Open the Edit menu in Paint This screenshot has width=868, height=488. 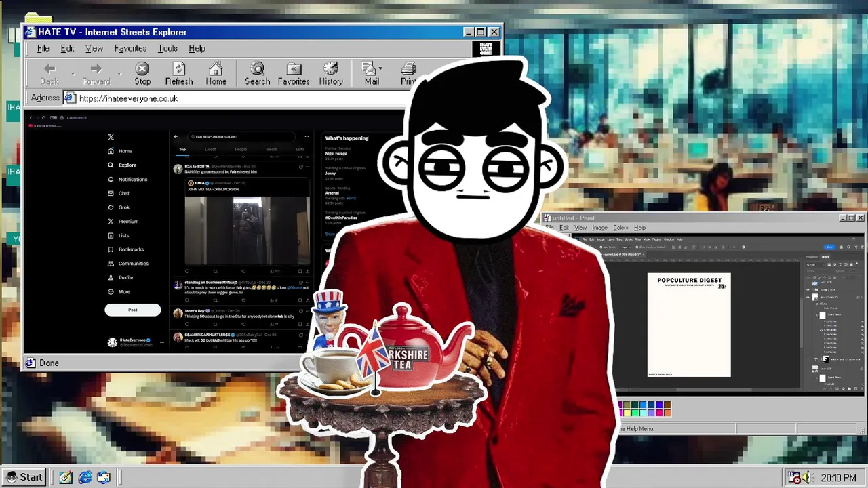click(x=564, y=228)
